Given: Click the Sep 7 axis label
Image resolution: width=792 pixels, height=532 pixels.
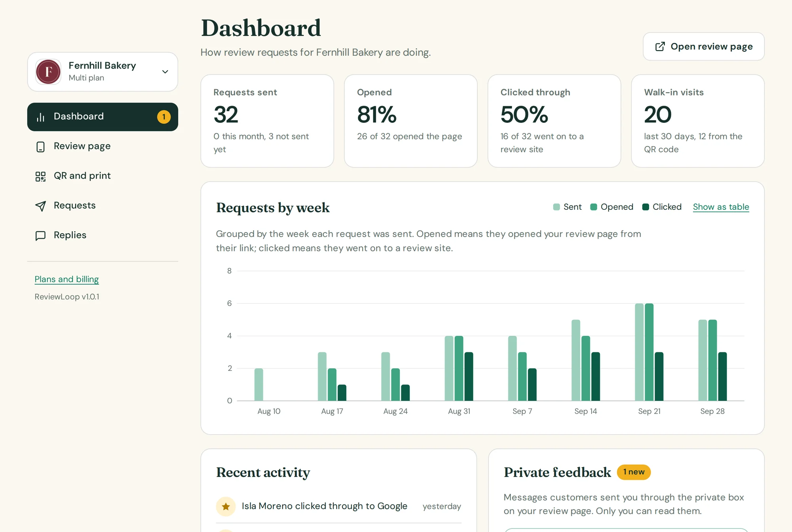Looking at the screenshot, I should (522, 411).
